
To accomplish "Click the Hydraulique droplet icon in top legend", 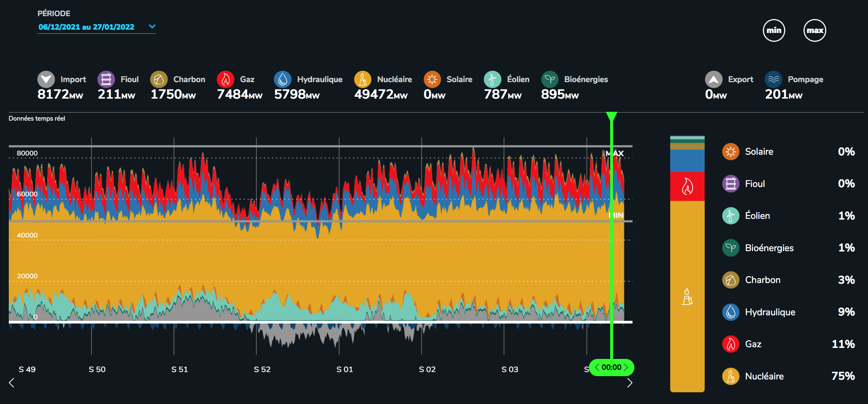I will [283, 79].
